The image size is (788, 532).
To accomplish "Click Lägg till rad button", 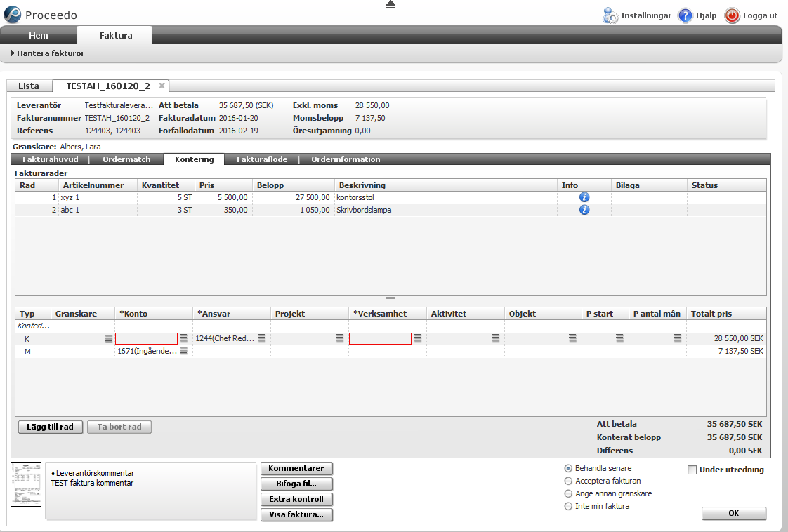I will click(51, 427).
